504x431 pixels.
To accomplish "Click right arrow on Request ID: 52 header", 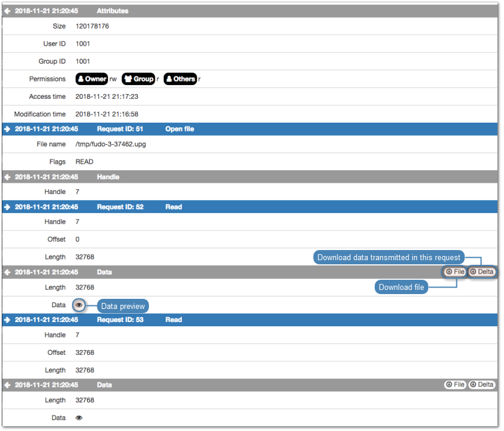I will (8, 207).
